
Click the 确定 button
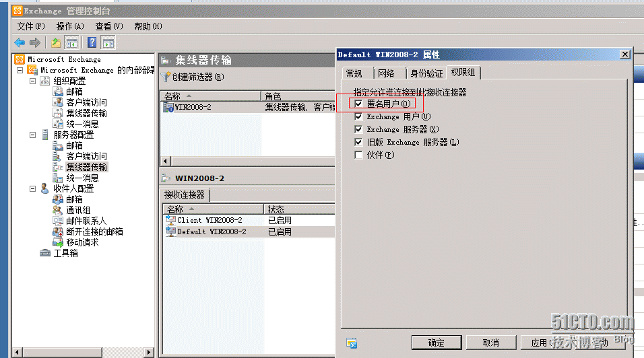436,343
